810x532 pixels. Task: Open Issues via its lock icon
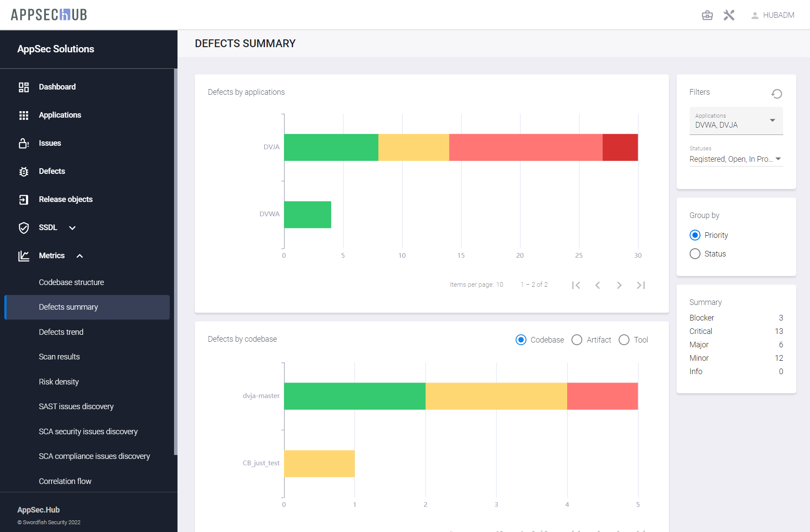point(24,144)
